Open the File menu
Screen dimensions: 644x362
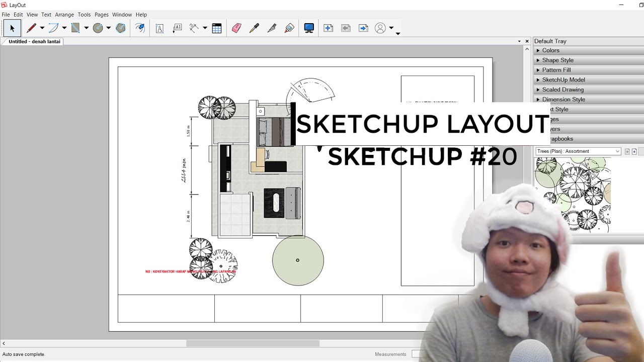(6, 15)
